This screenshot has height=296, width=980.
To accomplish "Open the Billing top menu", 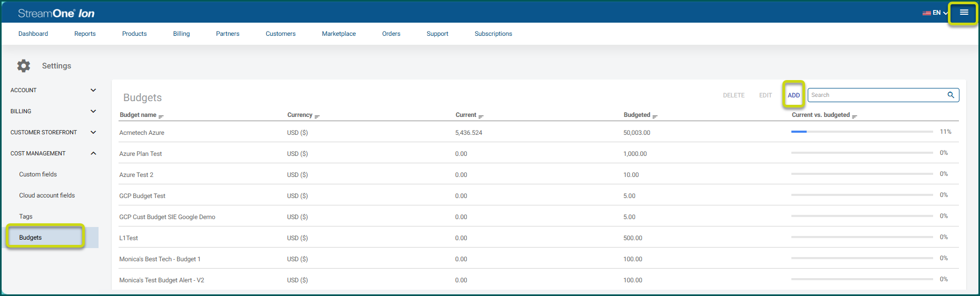I will pyautogui.click(x=181, y=34).
